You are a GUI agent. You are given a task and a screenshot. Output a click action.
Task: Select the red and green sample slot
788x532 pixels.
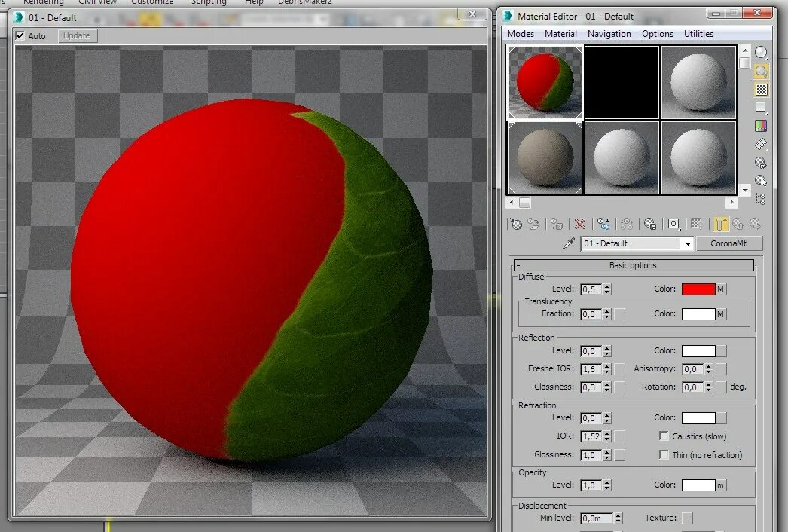pyautogui.click(x=545, y=82)
